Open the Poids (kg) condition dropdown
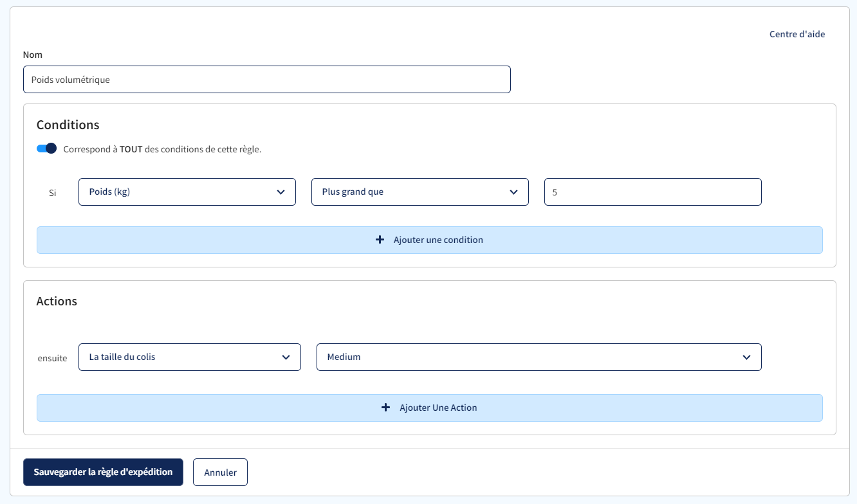Image resolution: width=857 pixels, height=504 pixels. 187,192
